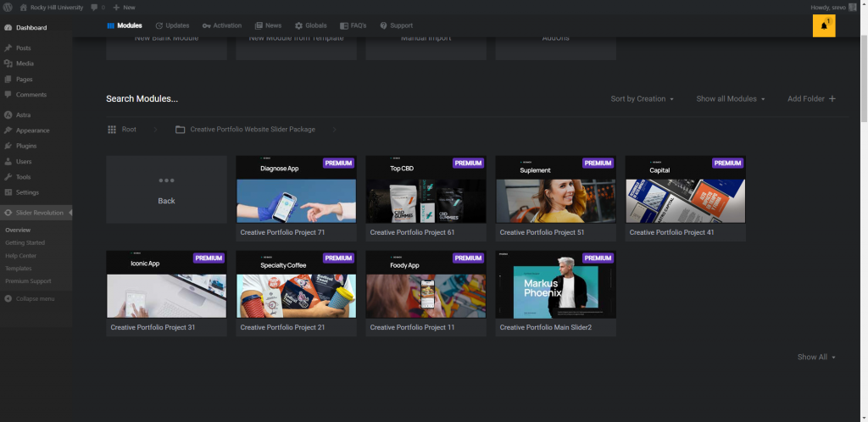Viewport: 868px width, 422px height.
Task: Click Add Folder plus button
Action: click(811, 99)
